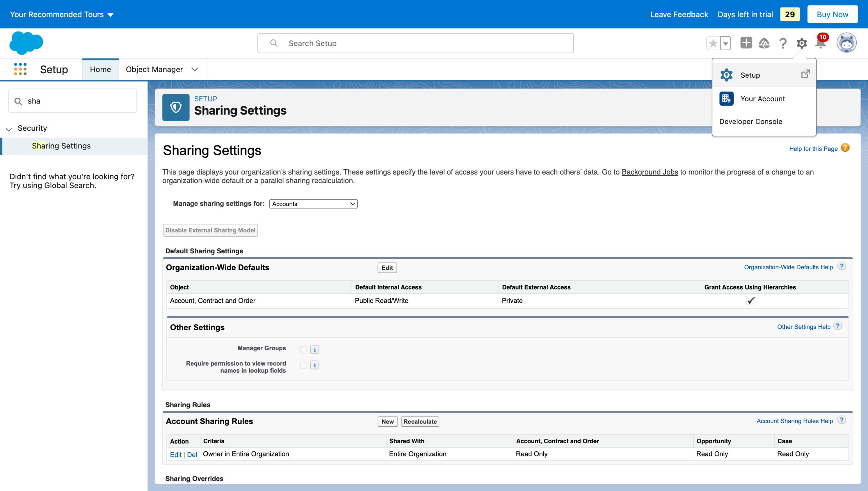Select Setup in the gear menu
Screen dimensions: 868x491
(x=764, y=75)
